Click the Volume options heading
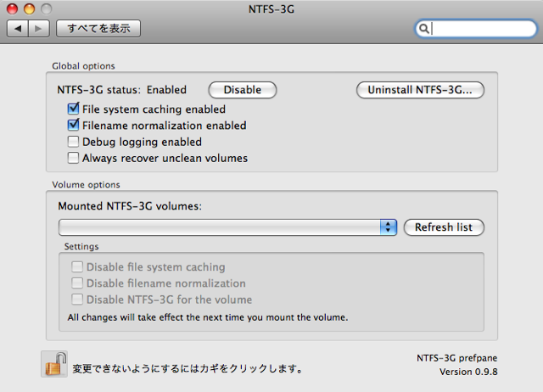Viewport: 543px width, 392px height. tap(86, 185)
